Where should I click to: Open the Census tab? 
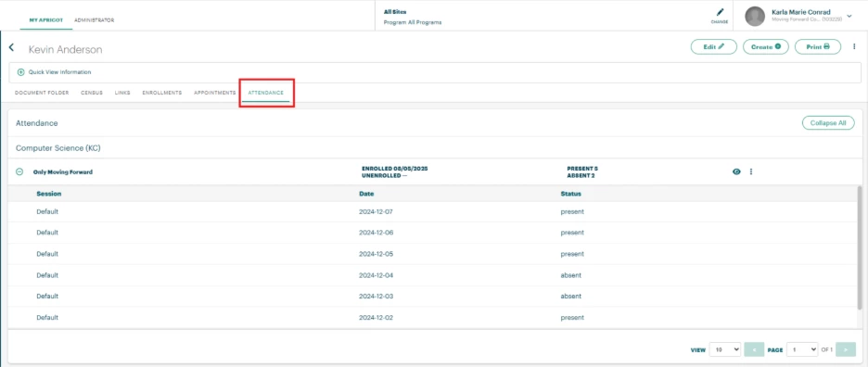92,93
